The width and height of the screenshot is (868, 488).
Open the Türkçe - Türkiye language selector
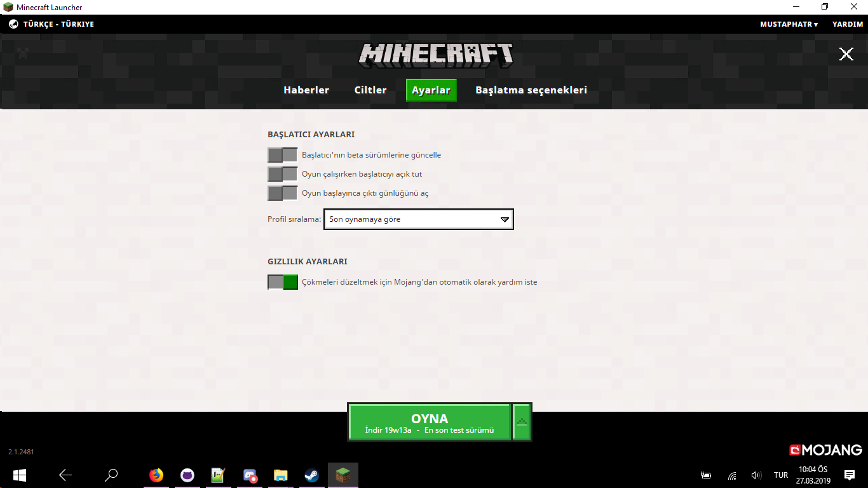[51, 24]
